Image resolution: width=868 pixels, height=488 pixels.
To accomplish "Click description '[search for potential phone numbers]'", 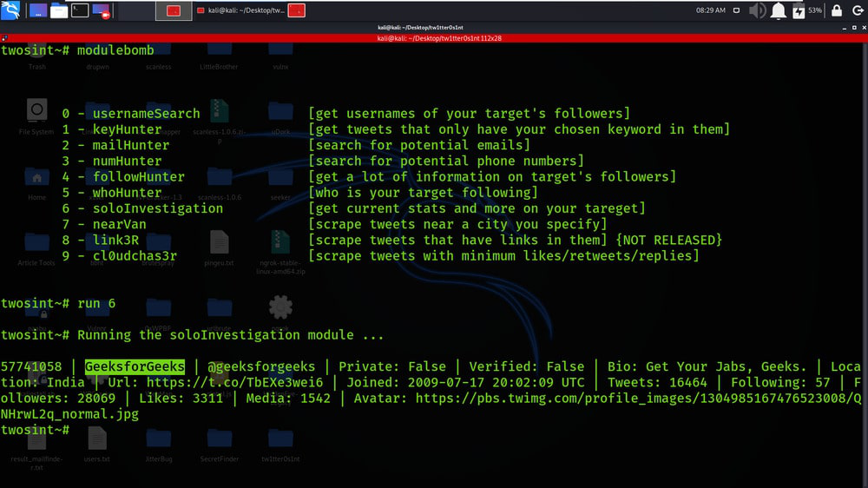I will [x=446, y=162].
